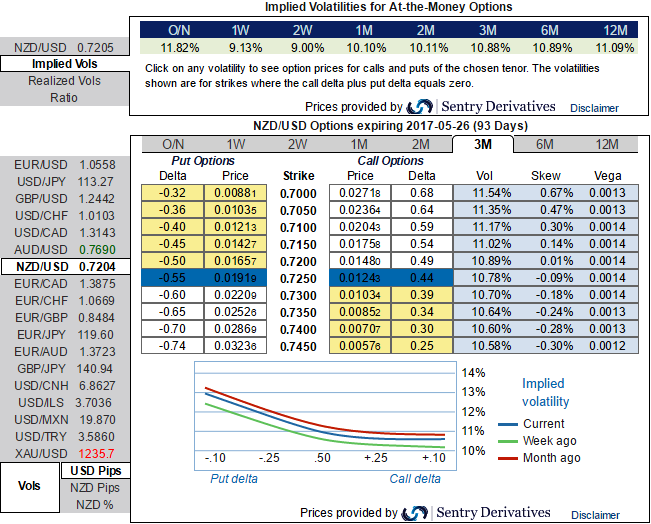Select the USD/CHF currency pair
The width and height of the screenshot is (651, 524).
(65, 216)
